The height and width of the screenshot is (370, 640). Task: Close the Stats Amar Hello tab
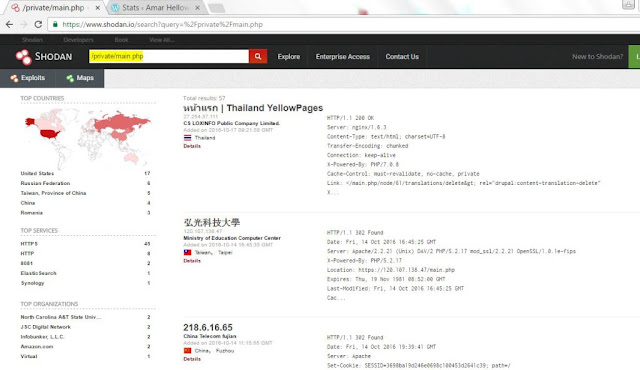tap(198, 8)
